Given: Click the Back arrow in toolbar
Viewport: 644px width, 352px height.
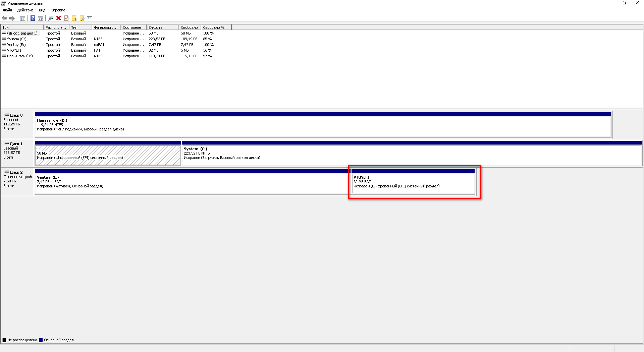Looking at the screenshot, I should pos(4,18).
